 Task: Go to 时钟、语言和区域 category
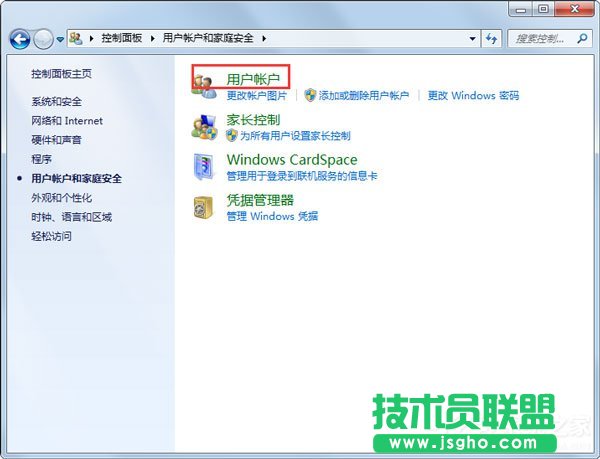pos(72,217)
